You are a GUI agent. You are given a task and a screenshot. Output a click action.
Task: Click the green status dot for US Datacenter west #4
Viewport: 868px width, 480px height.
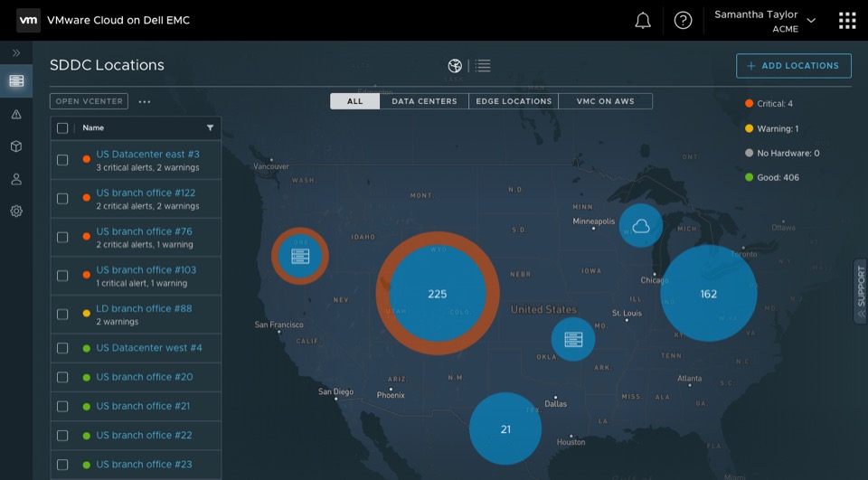point(87,348)
